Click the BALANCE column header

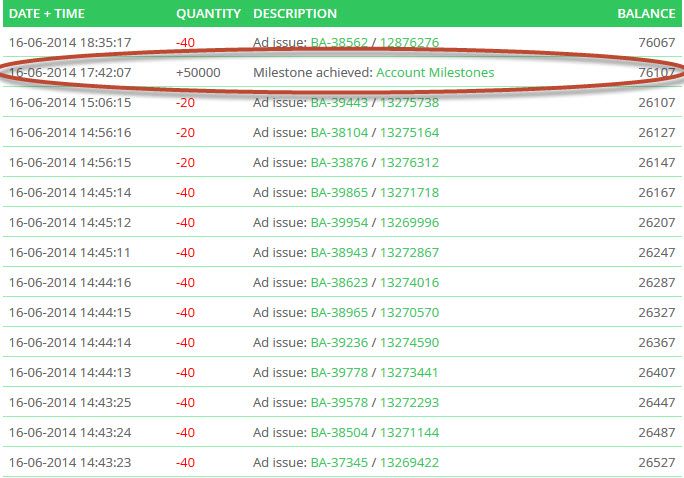[x=646, y=14]
